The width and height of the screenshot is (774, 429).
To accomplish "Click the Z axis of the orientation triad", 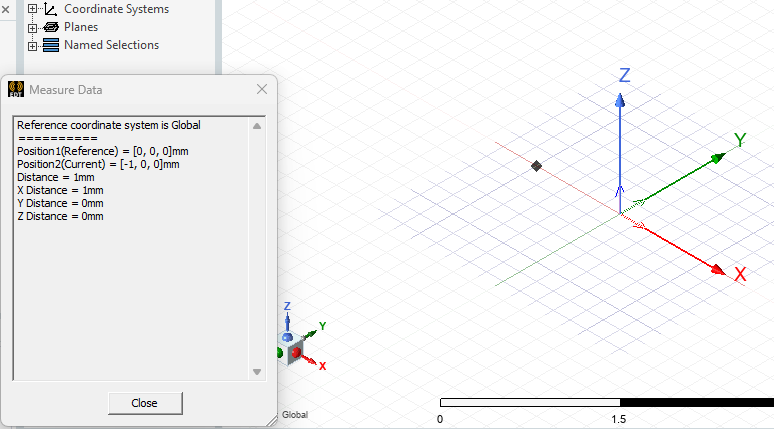I will (x=287, y=319).
